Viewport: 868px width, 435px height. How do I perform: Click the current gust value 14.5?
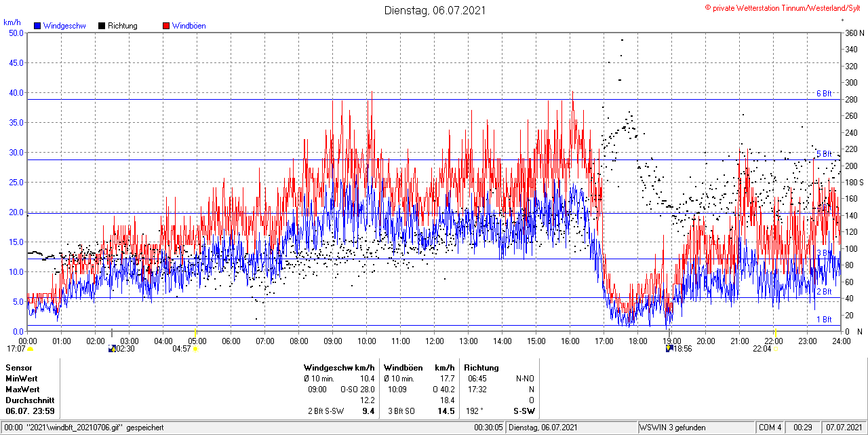446,411
